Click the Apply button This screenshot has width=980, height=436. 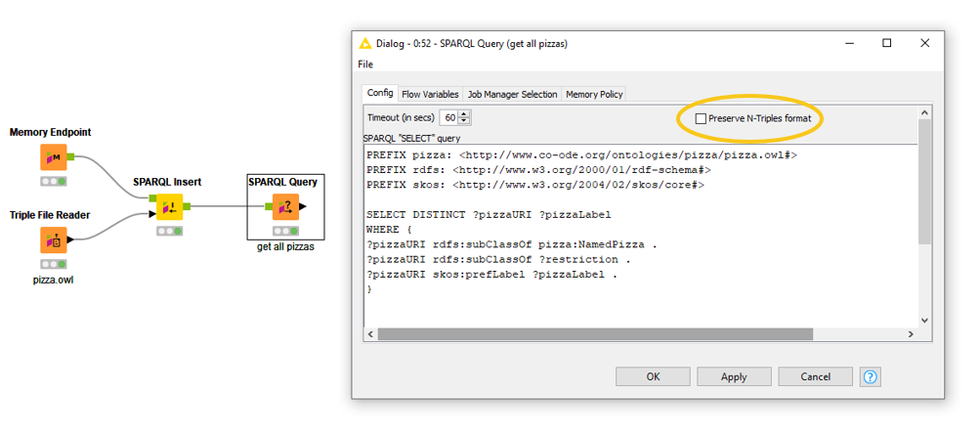click(x=734, y=376)
